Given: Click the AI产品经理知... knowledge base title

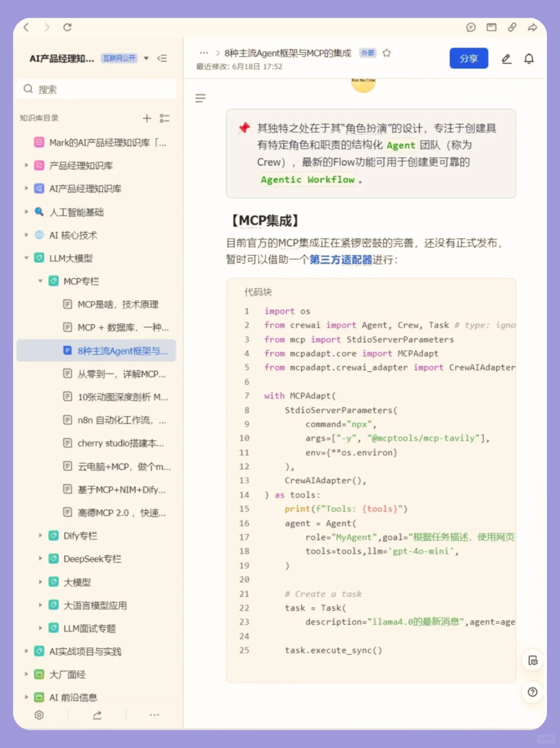Looking at the screenshot, I should tap(62, 59).
